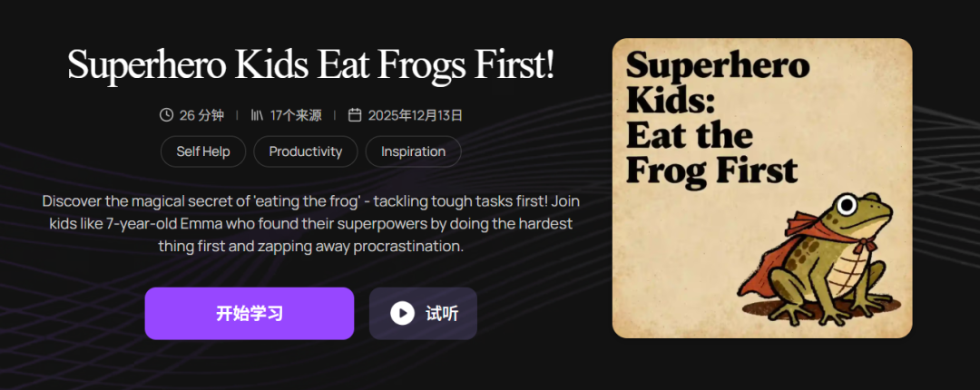Click the 试听 preview label
The width and height of the screenshot is (980, 390).
click(442, 314)
